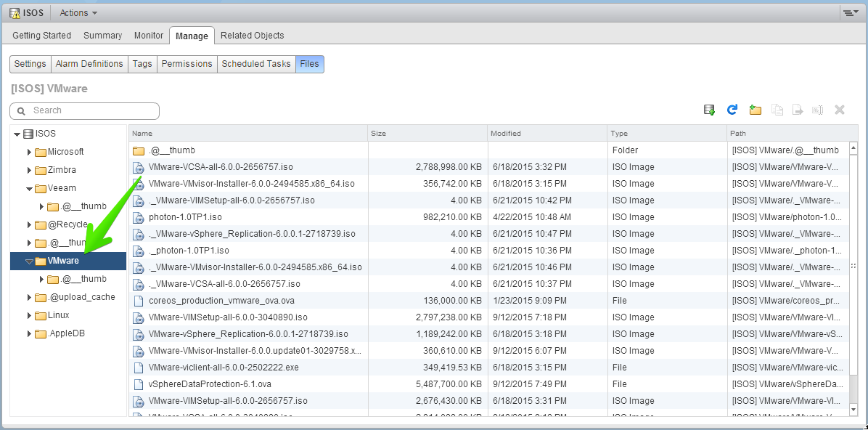Click the greyed-out Move file icon
The height and width of the screenshot is (430, 868).
(x=798, y=110)
